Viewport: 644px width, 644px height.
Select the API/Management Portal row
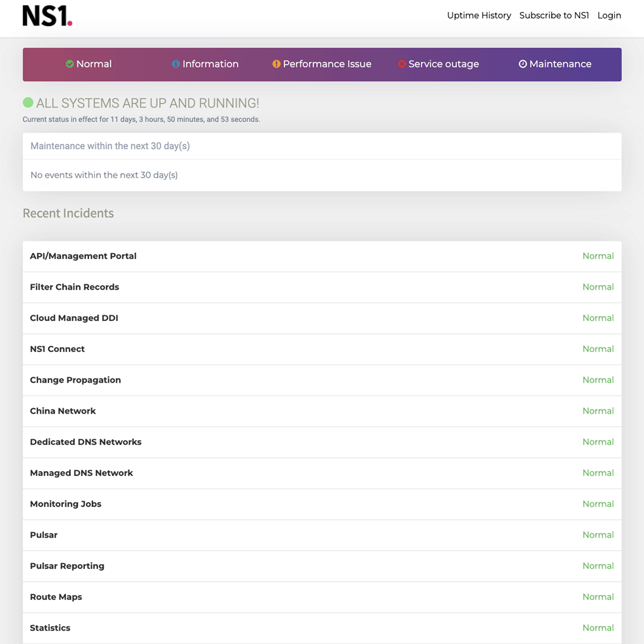click(x=322, y=256)
